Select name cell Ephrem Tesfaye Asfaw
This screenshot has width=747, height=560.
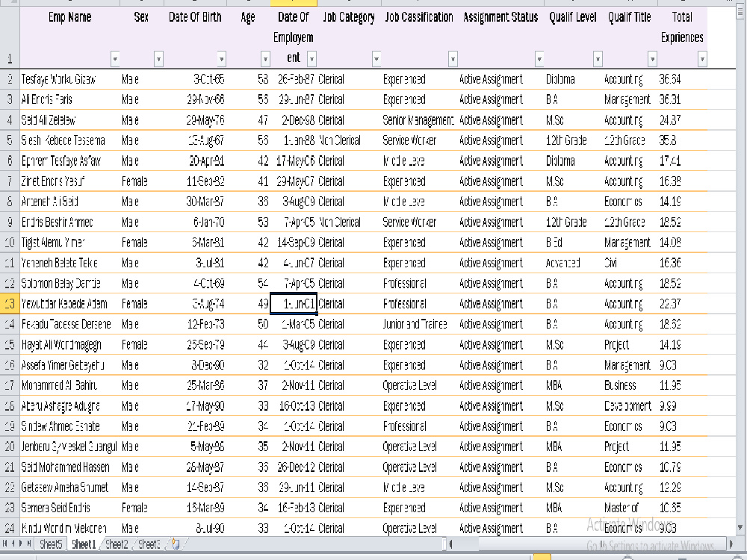pos(69,161)
